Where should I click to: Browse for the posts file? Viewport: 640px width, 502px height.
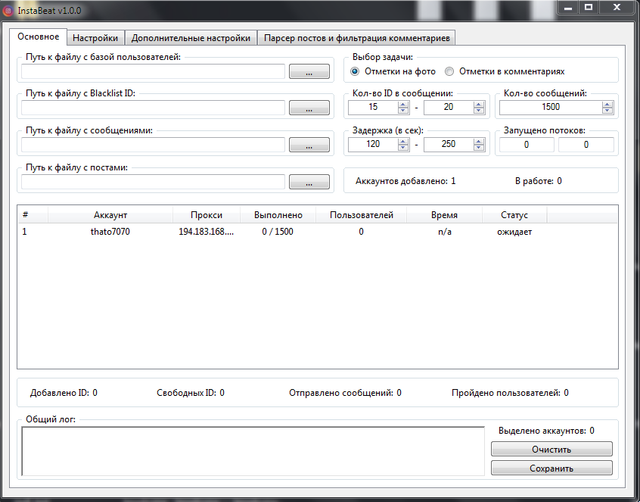point(309,182)
